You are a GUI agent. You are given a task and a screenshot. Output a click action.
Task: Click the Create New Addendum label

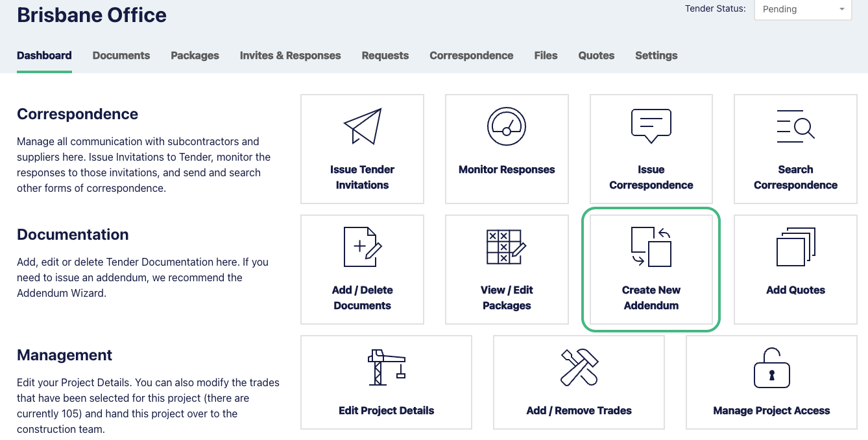click(651, 297)
